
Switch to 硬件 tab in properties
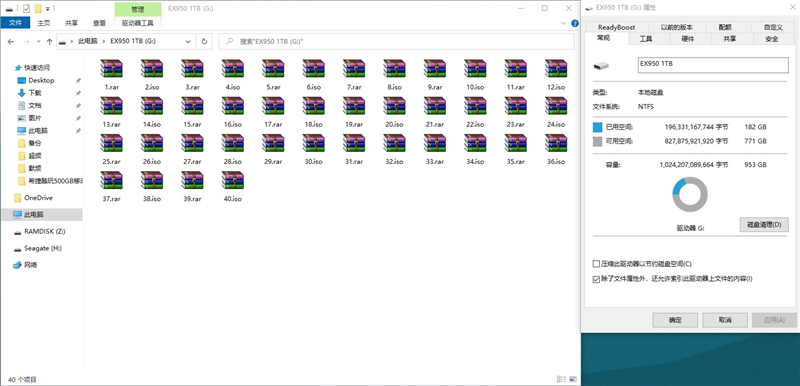pos(688,39)
